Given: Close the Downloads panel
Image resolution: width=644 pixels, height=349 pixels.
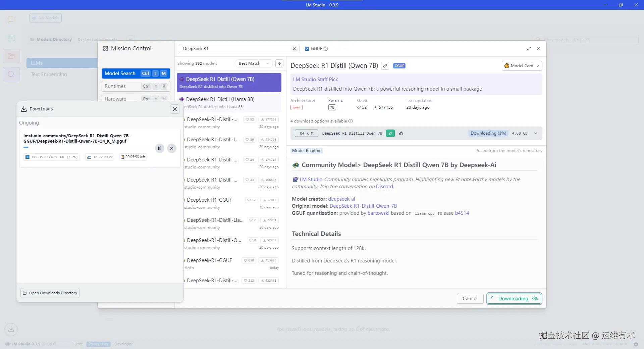Looking at the screenshot, I should coord(175,109).
